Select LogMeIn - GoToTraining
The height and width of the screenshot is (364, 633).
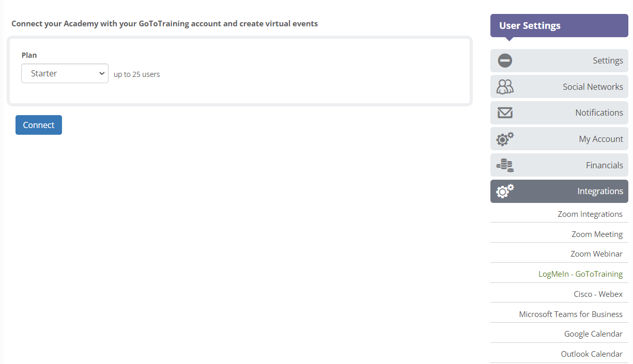click(580, 274)
